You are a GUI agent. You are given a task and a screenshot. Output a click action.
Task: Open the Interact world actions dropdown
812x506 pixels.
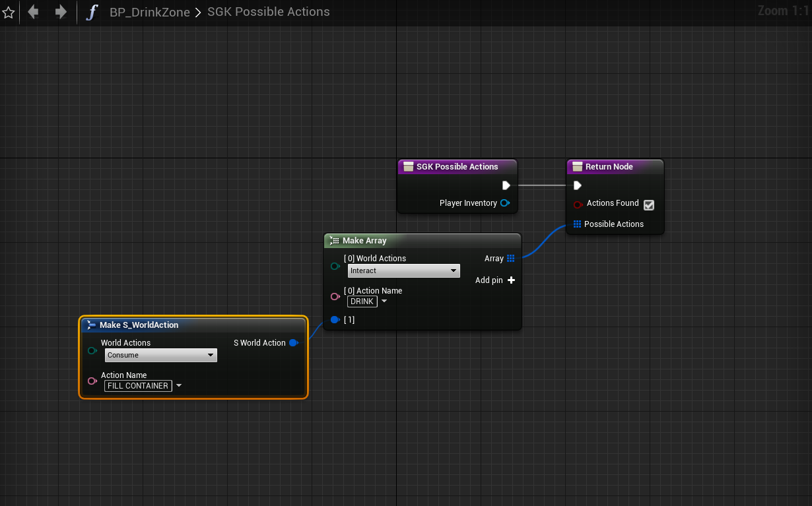pyautogui.click(x=403, y=271)
